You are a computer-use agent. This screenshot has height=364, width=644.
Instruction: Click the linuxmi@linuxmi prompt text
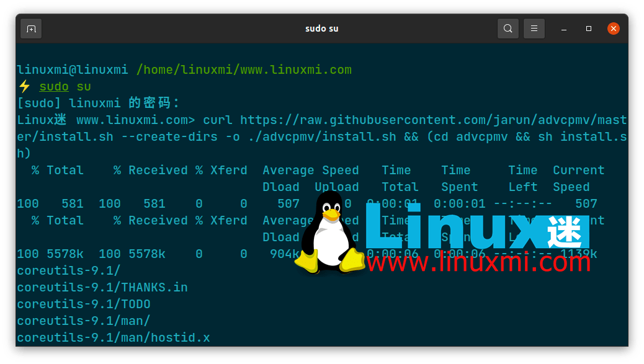coord(73,70)
